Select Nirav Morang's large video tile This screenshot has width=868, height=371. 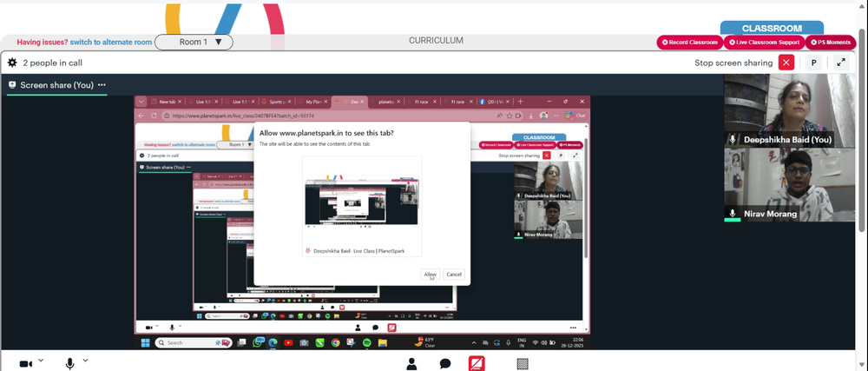tap(789, 185)
